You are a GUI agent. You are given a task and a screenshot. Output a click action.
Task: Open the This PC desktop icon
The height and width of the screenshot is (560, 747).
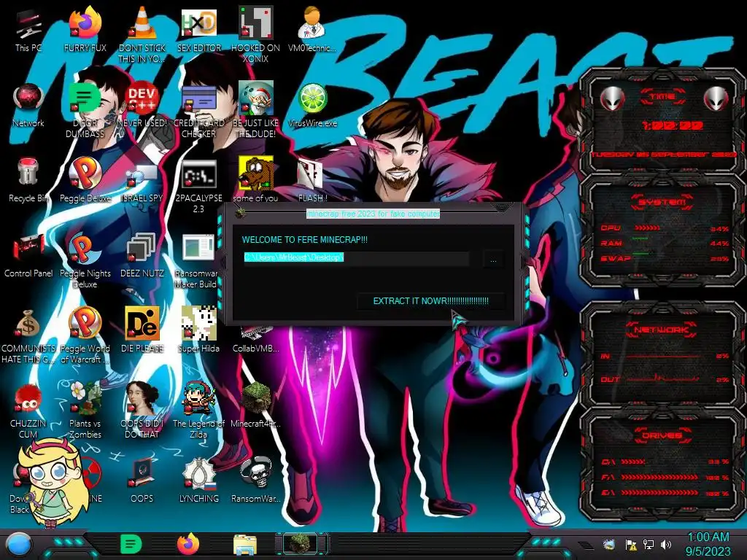point(28,29)
